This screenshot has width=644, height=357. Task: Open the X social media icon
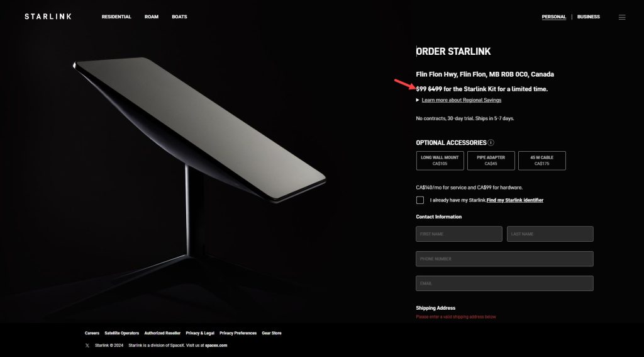(87, 346)
